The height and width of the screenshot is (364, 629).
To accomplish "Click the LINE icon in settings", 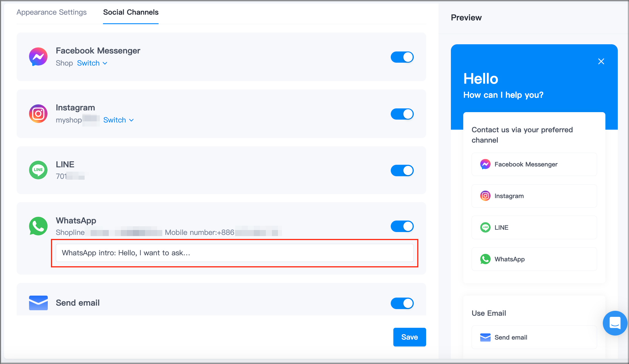I will point(38,170).
